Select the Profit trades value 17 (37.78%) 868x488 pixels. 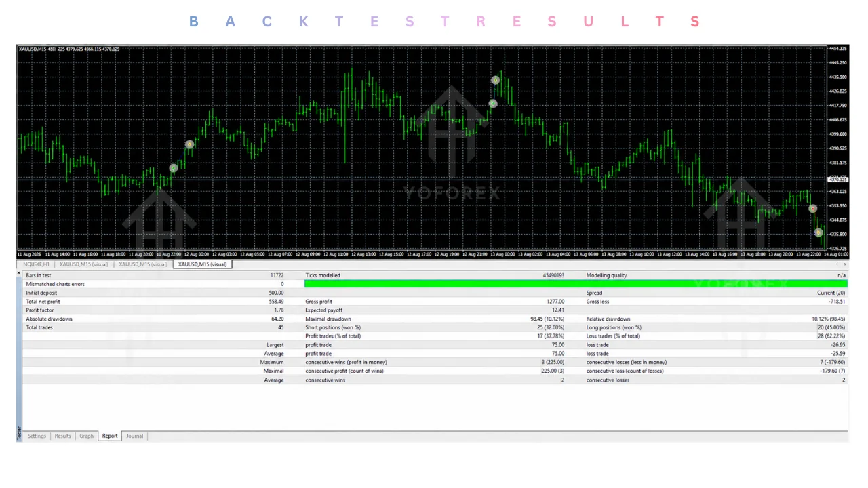551,336
